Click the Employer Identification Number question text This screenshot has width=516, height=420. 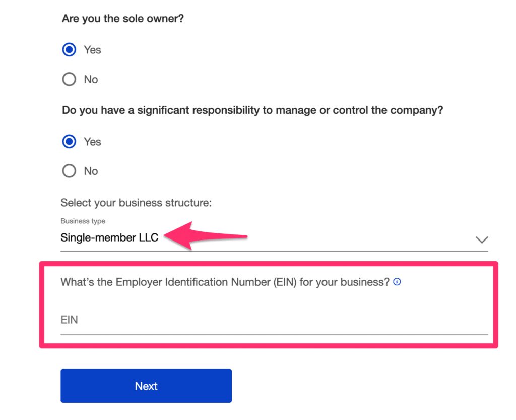[225, 282]
